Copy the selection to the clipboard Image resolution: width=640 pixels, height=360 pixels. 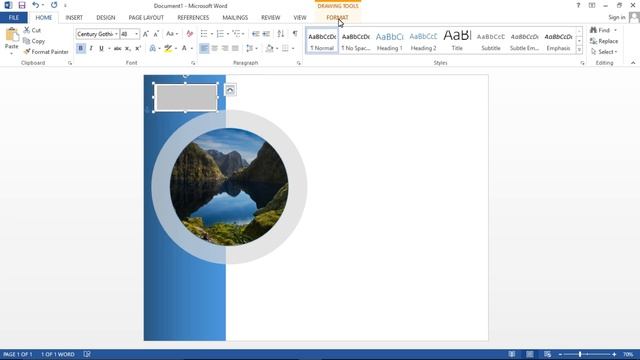(x=34, y=41)
